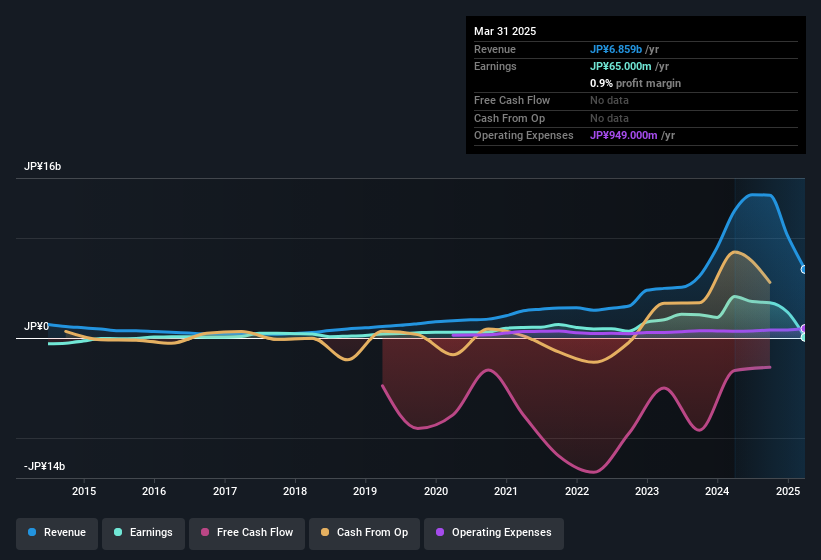
Task: Click the 2024 x-axis label
Action: [717, 491]
